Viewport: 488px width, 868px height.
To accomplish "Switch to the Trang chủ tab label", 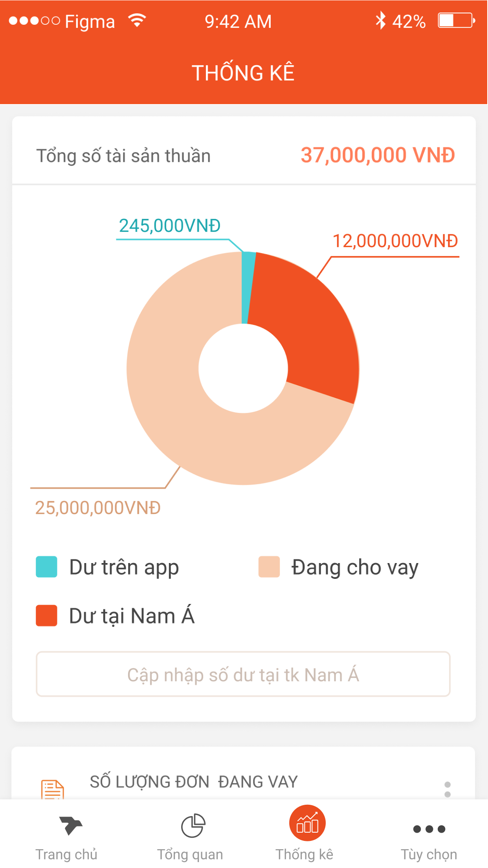I will point(66,855).
